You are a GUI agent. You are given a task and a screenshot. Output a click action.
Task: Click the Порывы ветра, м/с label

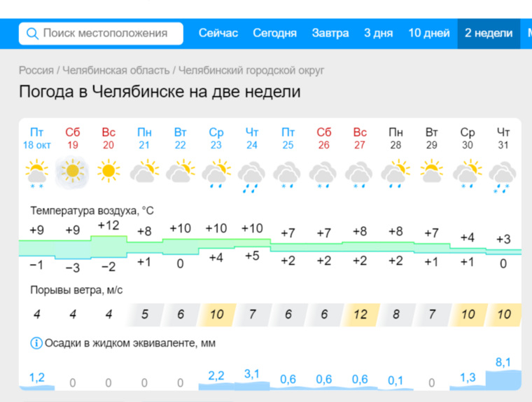[x=76, y=291]
